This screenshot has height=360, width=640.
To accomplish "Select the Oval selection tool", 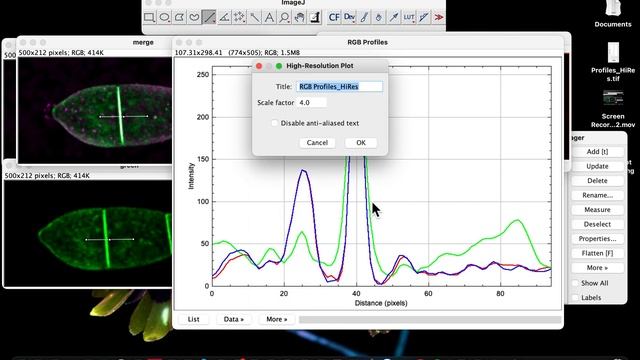I will pyautogui.click(x=164, y=17).
